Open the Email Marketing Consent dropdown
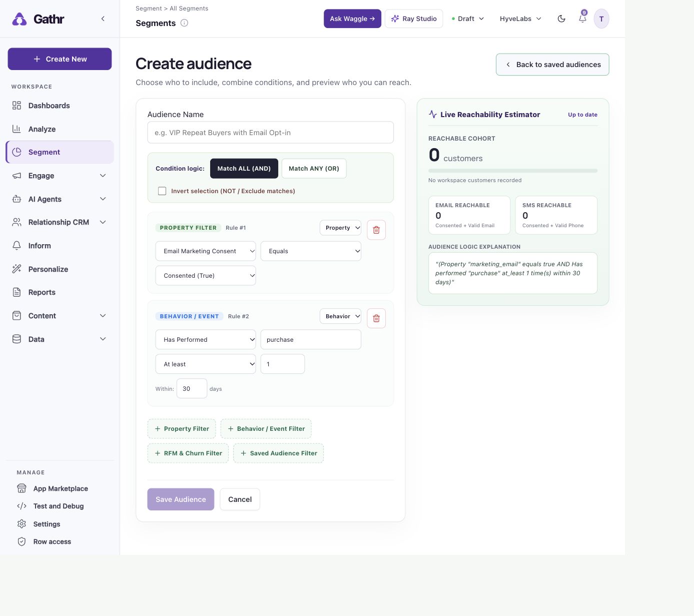 click(206, 251)
